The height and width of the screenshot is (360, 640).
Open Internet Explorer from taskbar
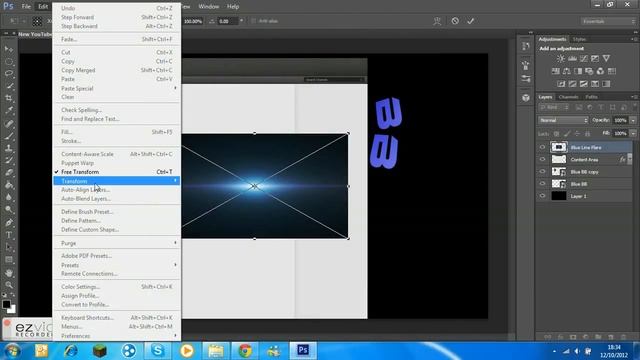71,351
